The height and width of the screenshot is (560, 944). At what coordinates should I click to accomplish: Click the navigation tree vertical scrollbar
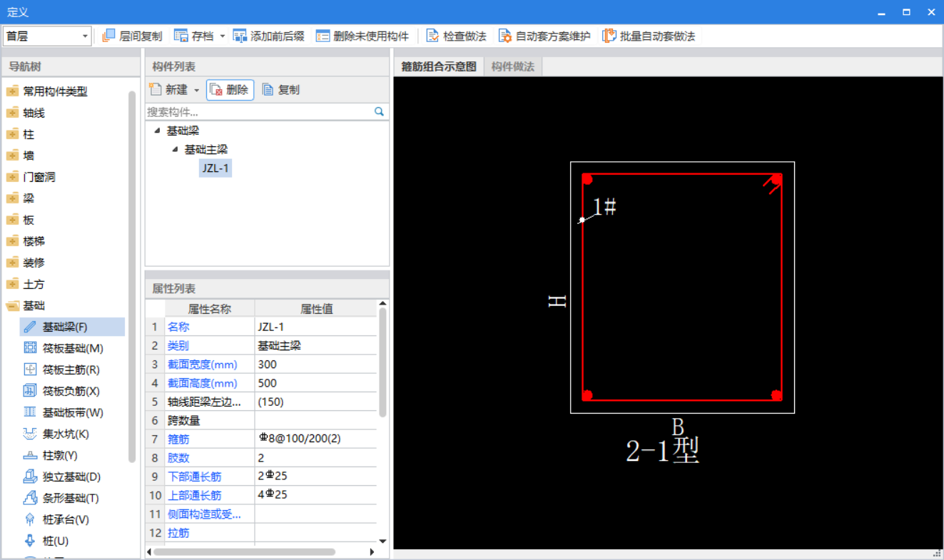click(132, 277)
